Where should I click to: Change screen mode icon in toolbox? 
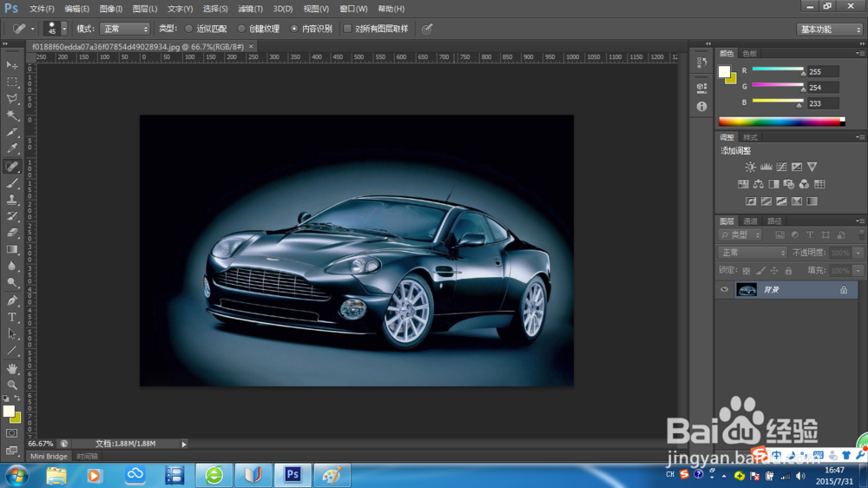[x=11, y=450]
